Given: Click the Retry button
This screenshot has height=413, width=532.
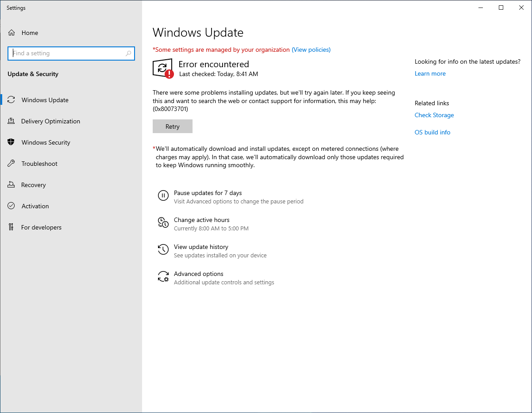Looking at the screenshot, I should click(173, 126).
